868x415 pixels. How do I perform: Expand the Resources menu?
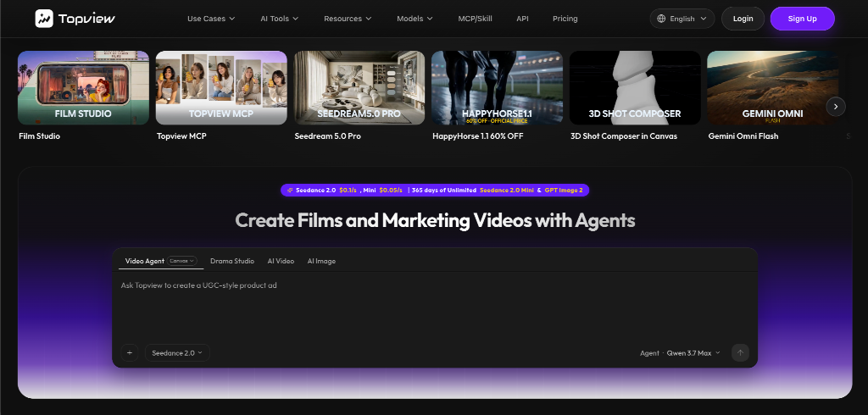(x=348, y=19)
